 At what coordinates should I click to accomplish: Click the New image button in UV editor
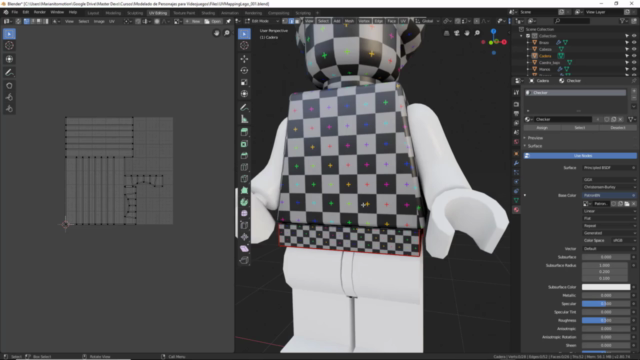[193, 21]
